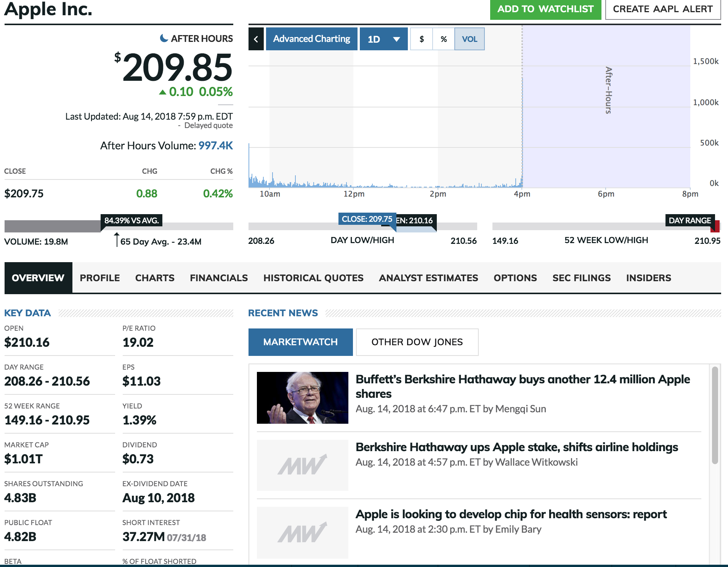Click the CLOSE: 209.75 marker label
728x567 pixels.
click(x=367, y=219)
